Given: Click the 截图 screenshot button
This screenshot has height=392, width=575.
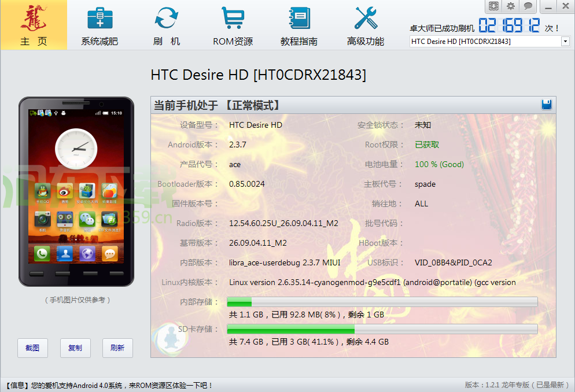Looking at the screenshot, I should [32, 348].
